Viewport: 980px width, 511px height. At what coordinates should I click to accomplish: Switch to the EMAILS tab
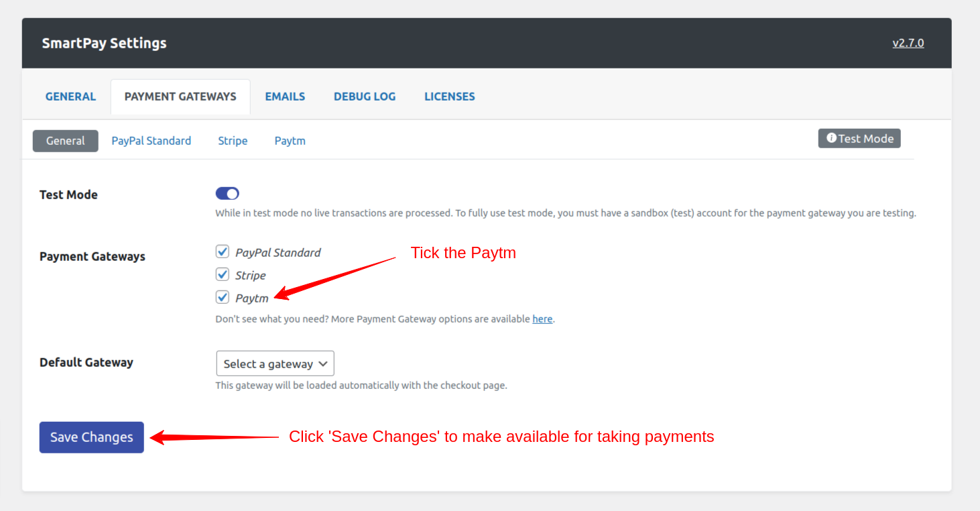point(285,97)
